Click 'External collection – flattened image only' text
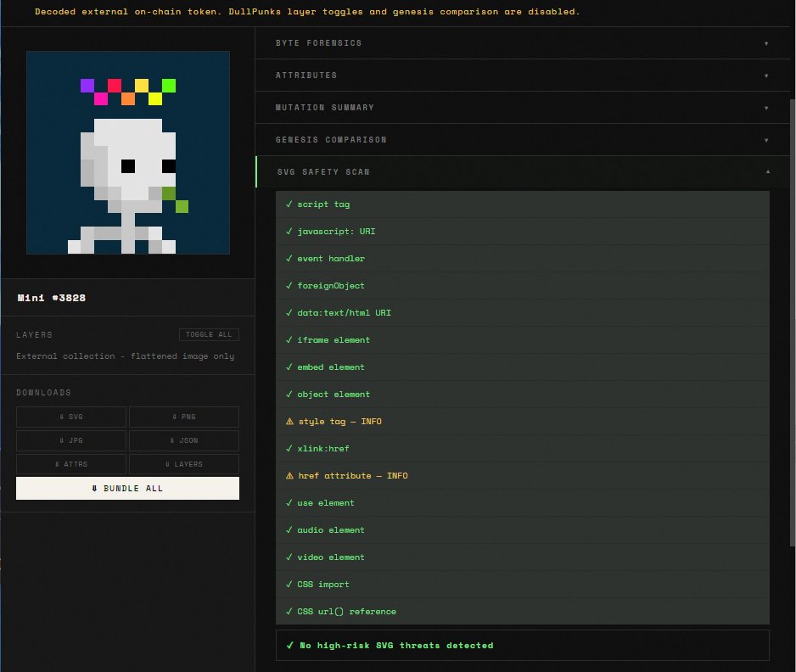The height and width of the screenshot is (672, 796). [125, 356]
